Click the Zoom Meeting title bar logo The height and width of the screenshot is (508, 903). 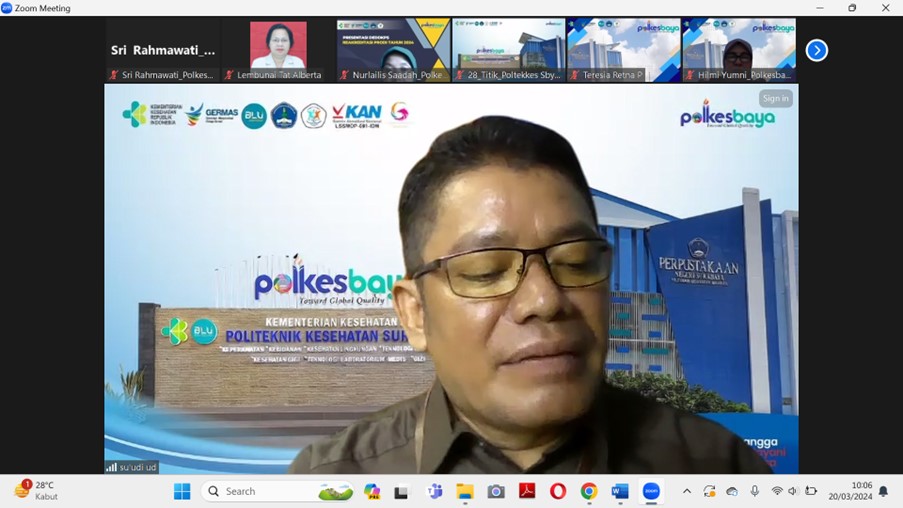click(6, 7)
